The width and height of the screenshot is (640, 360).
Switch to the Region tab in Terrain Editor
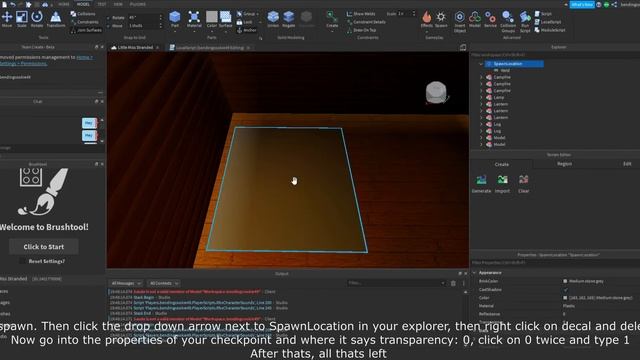point(564,164)
